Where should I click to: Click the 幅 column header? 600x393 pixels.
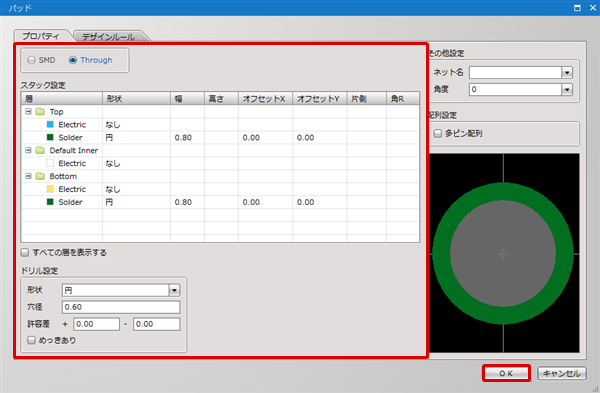pos(188,98)
